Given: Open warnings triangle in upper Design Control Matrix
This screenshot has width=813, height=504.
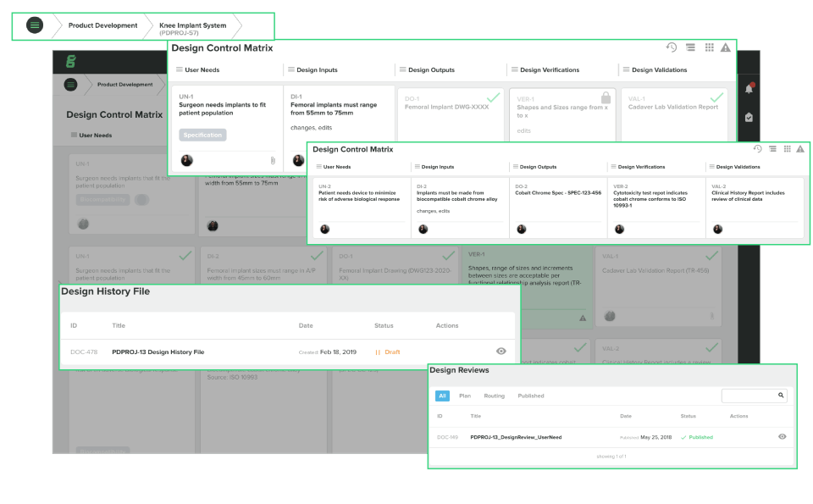Looking at the screenshot, I should tap(726, 47).
